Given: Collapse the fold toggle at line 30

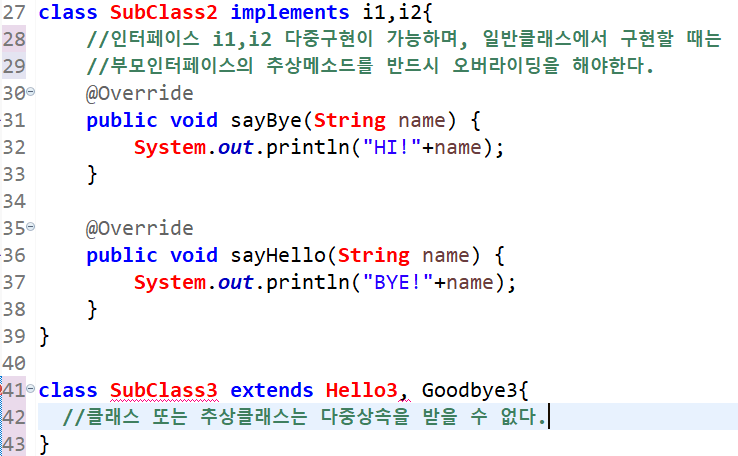Looking at the screenshot, I should click(x=31, y=92).
